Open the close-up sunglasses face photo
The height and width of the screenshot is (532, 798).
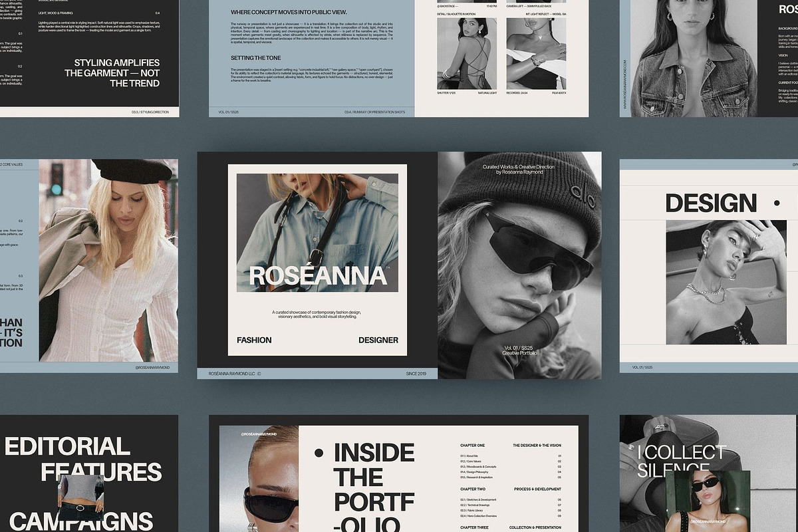pos(259,479)
